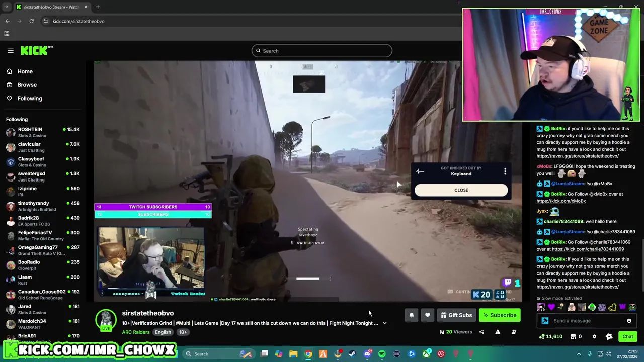Viewport: 644px width, 362px height.
Task: Toggle the stream notification bell
Action: (411, 315)
